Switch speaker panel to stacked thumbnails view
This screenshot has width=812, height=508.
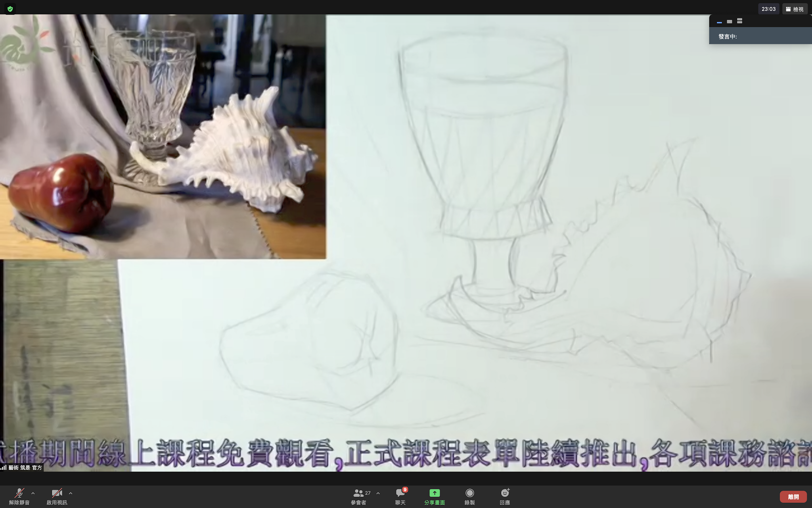point(739,21)
